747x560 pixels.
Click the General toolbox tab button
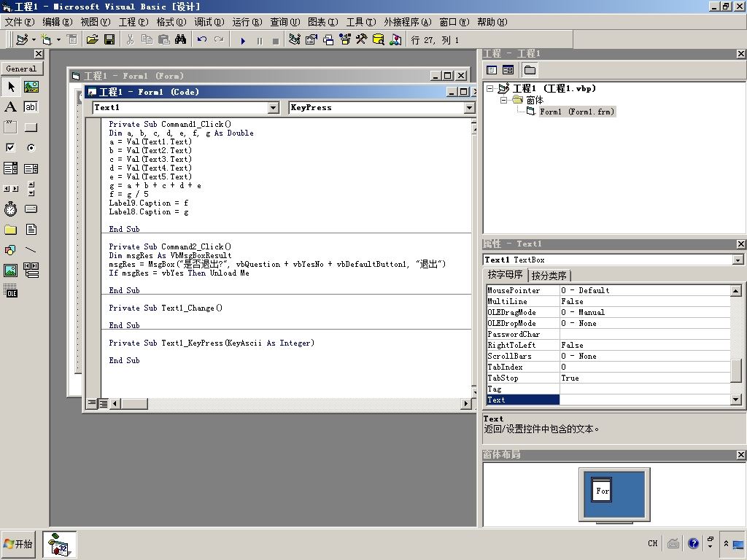pos(21,69)
